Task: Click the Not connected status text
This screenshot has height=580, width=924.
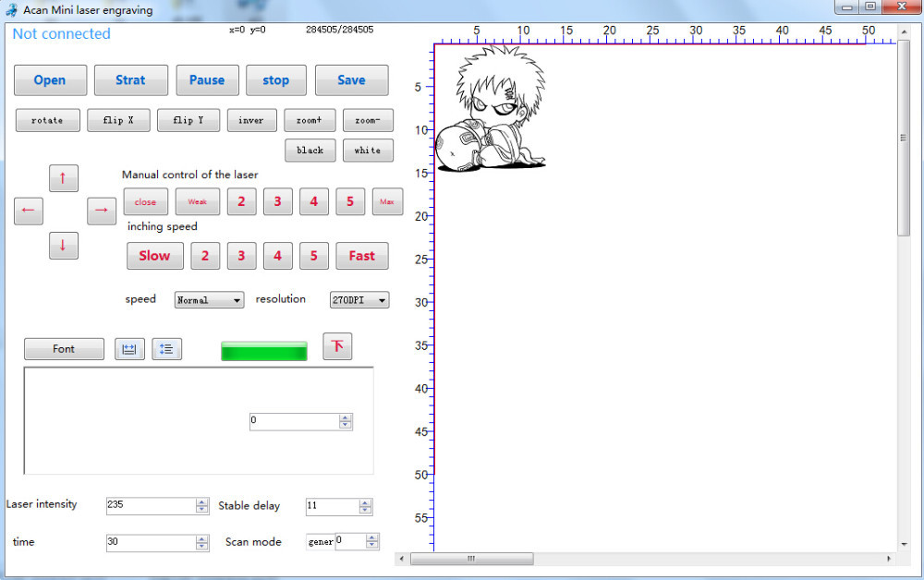Action: 61,34
